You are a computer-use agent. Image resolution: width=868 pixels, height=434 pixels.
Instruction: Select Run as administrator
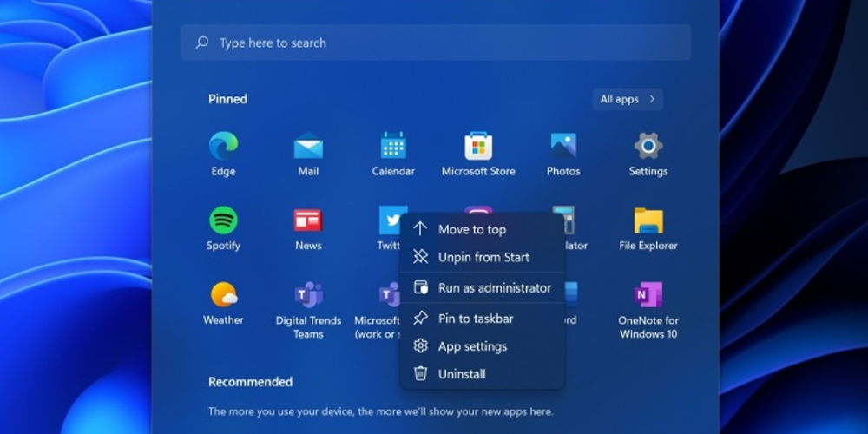482,288
